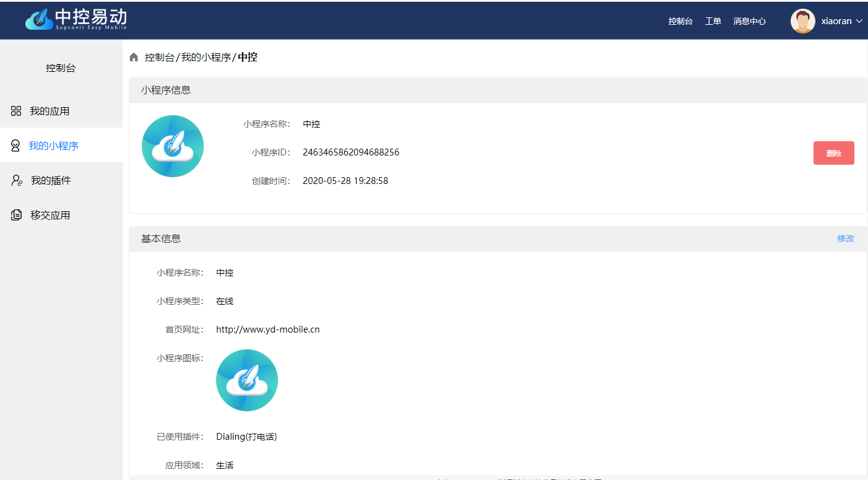Click the home icon in breadcrumb
This screenshot has height=480, width=868.
coord(134,57)
